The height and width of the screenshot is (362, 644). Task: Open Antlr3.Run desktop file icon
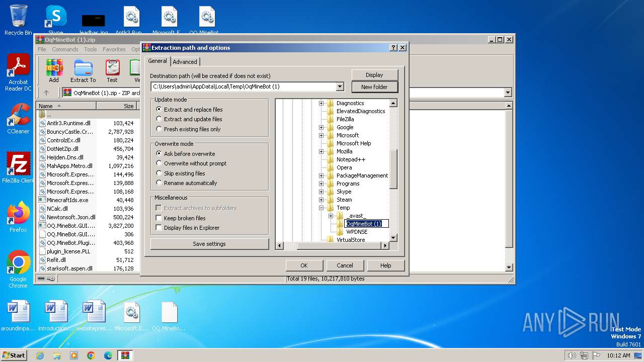coord(132,20)
